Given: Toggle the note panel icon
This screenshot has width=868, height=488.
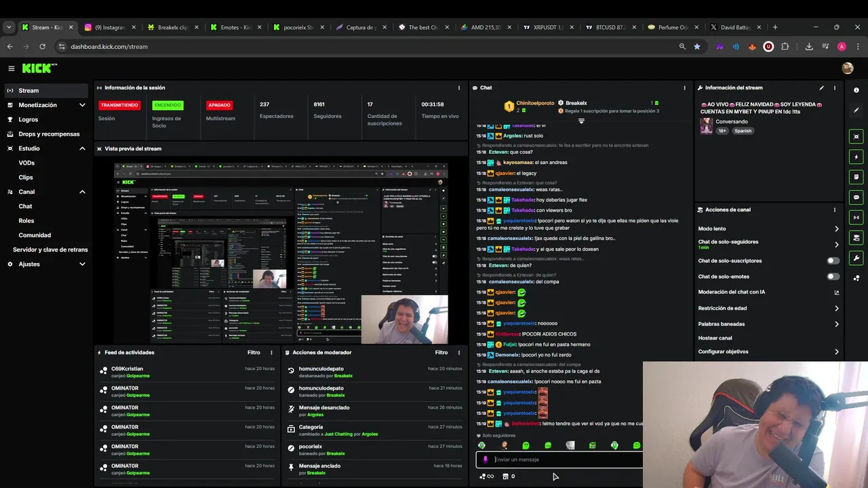Looking at the screenshot, I should coord(856,177).
